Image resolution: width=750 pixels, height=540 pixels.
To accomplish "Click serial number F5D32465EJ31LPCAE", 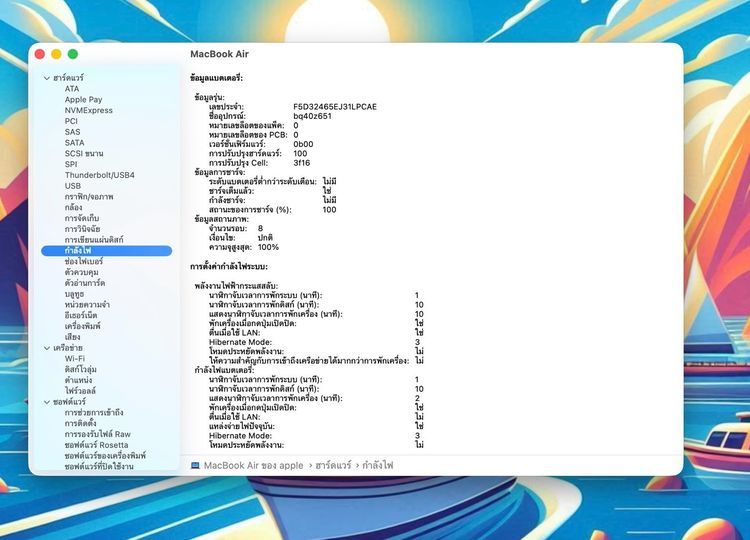I will 335,107.
